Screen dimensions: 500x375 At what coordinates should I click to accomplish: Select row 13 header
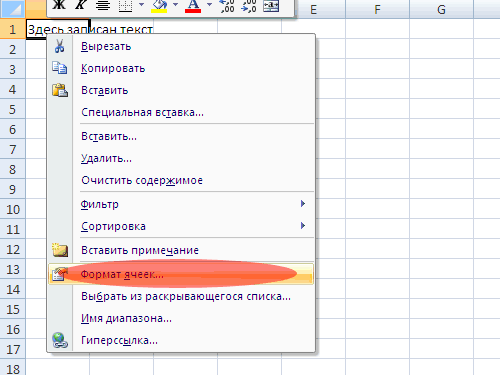[13, 269]
